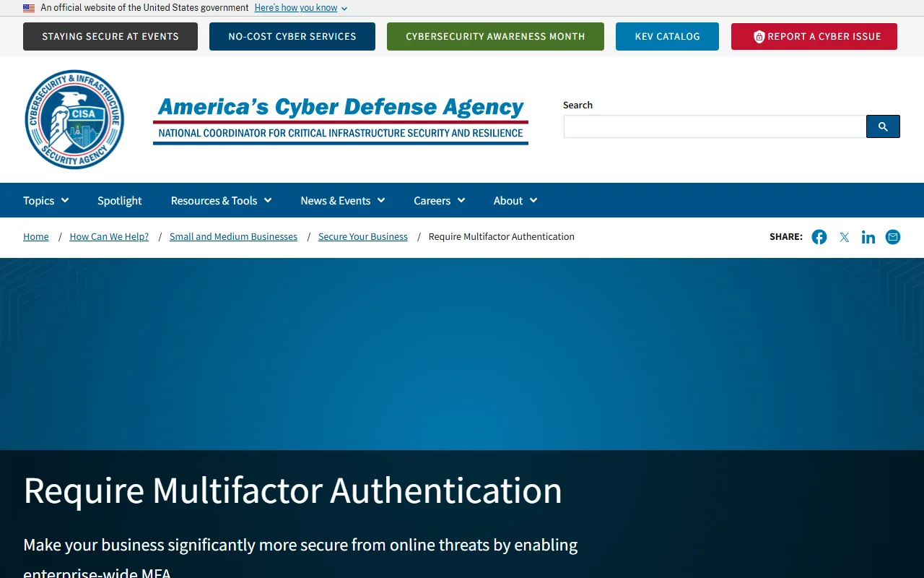924x578 pixels.
Task: Open the Spotlight menu item
Action: pyautogui.click(x=120, y=200)
